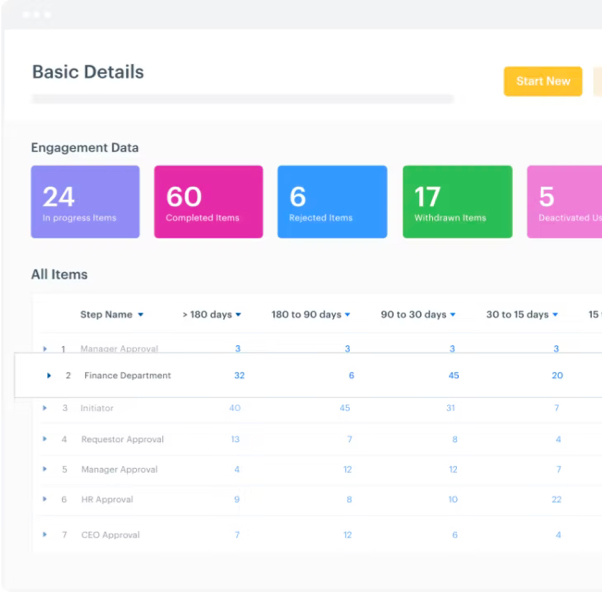
Task: Select the pink Completed Items card
Action: click(208, 202)
